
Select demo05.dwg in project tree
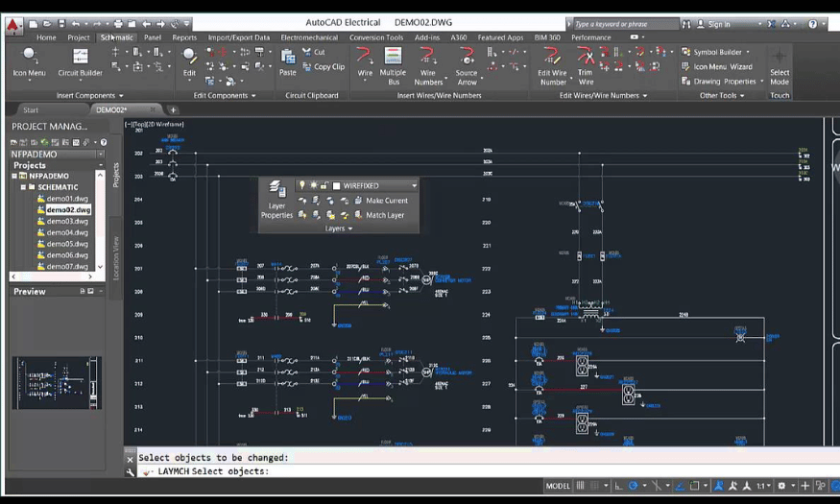[62, 244]
